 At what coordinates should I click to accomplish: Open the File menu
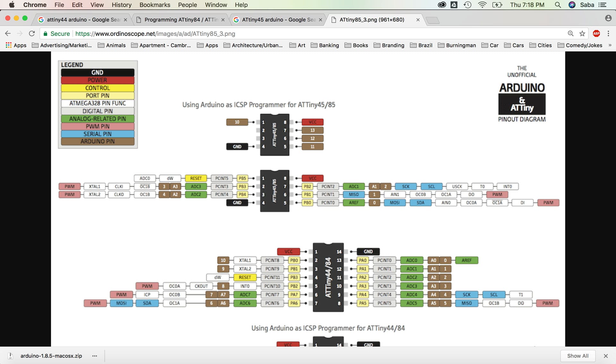pos(59,5)
